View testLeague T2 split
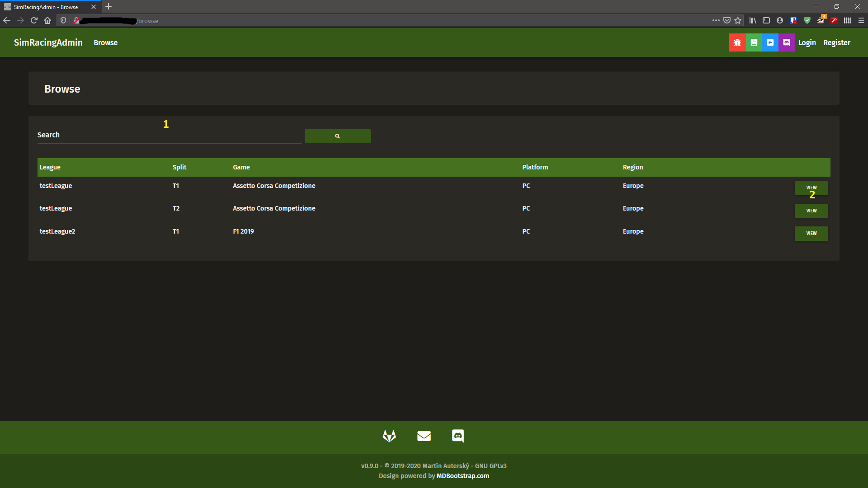 811,211
